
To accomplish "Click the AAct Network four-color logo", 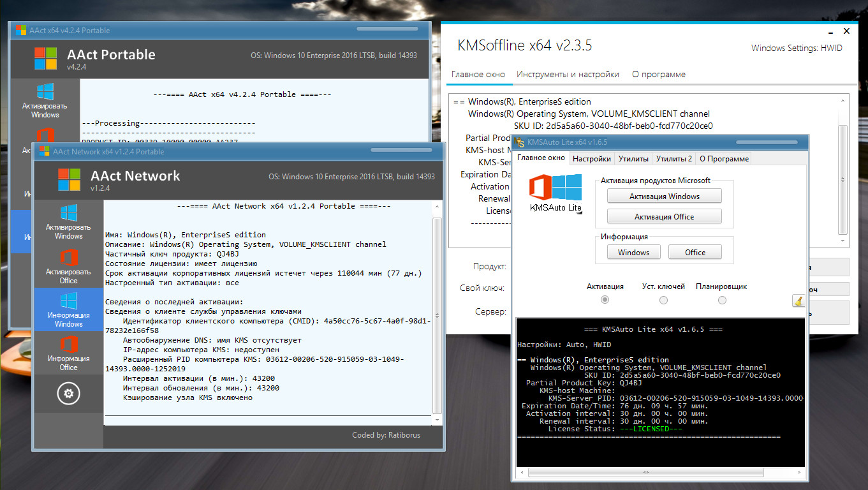I will pyautogui.click(x=69, y=179).
